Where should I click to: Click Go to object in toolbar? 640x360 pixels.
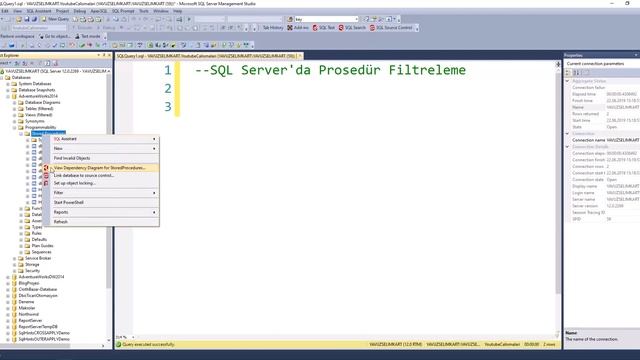(x=55, y=36)
